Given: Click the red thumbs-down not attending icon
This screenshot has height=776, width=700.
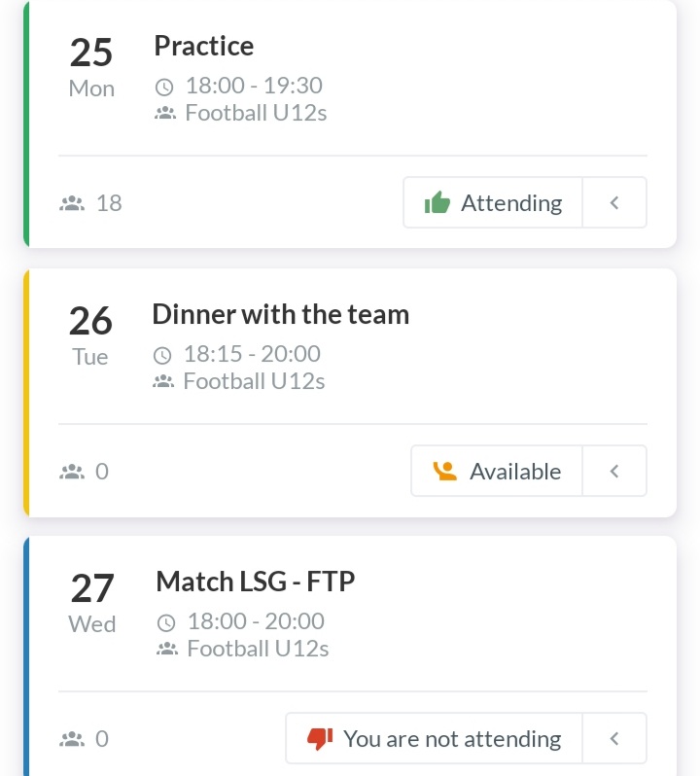Looking at the screenshot, I should [320, 739].
